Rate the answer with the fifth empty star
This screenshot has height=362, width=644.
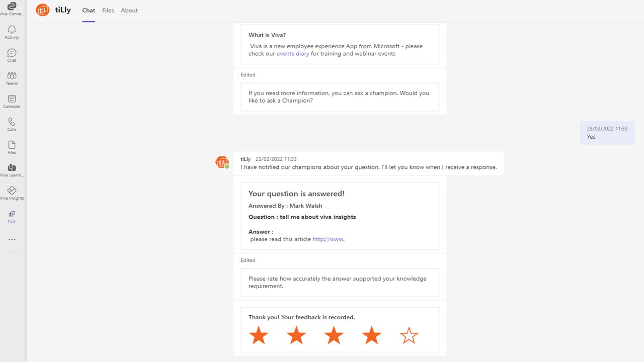point(409,335)
